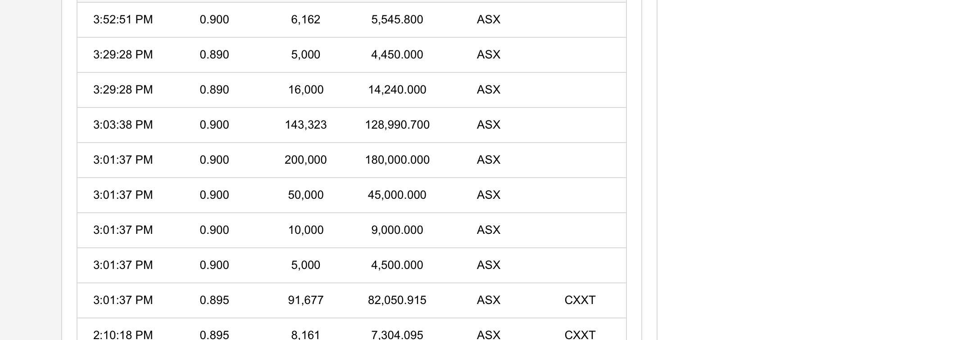Click the 4,500.000 value cell
The image size is (980, 340).
(397, 265)
